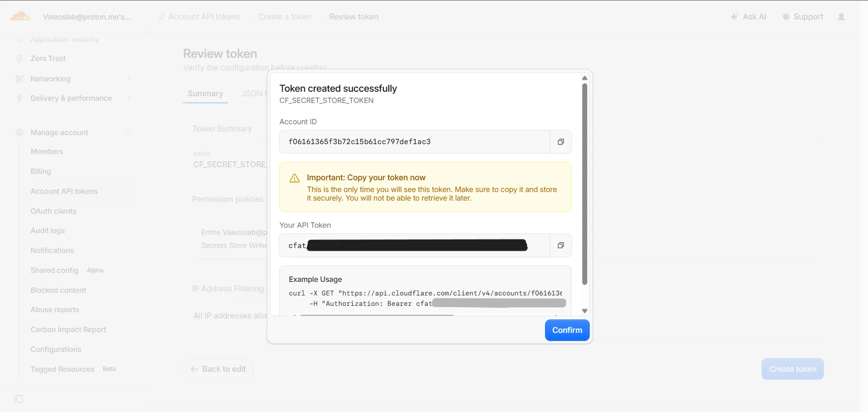Screen dimensions: 868x412
Task: Open Billing in the sidebar
Action: (41, 172)
